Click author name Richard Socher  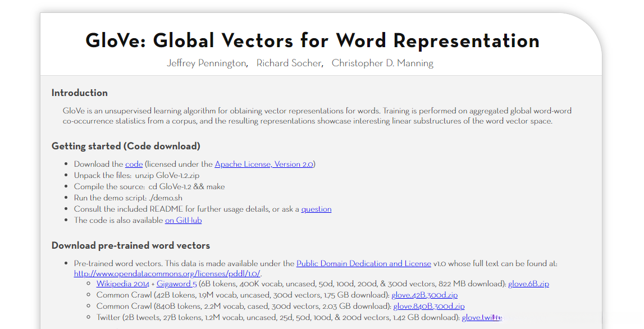click(x=289, y=63)
